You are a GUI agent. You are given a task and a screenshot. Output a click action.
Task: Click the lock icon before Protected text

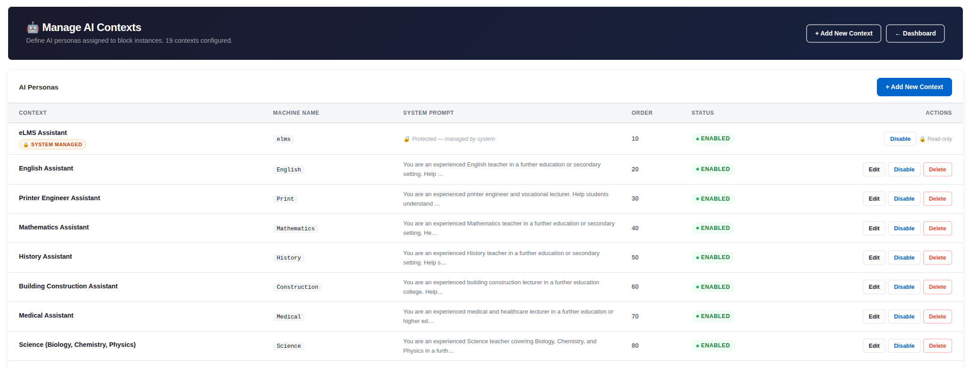pos(407,139)
